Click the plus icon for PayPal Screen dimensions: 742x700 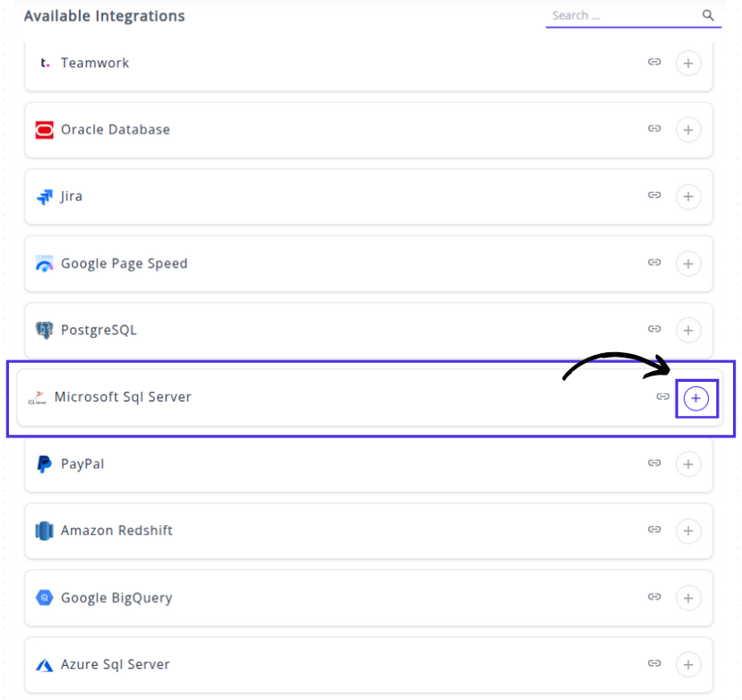pyautogui.click(x=688, y=464)
